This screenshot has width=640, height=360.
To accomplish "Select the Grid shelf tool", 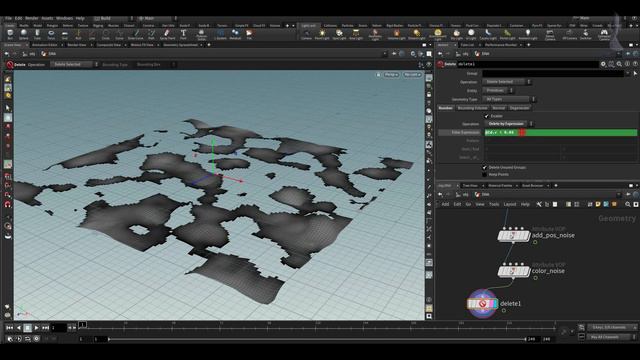I will 64,34.
